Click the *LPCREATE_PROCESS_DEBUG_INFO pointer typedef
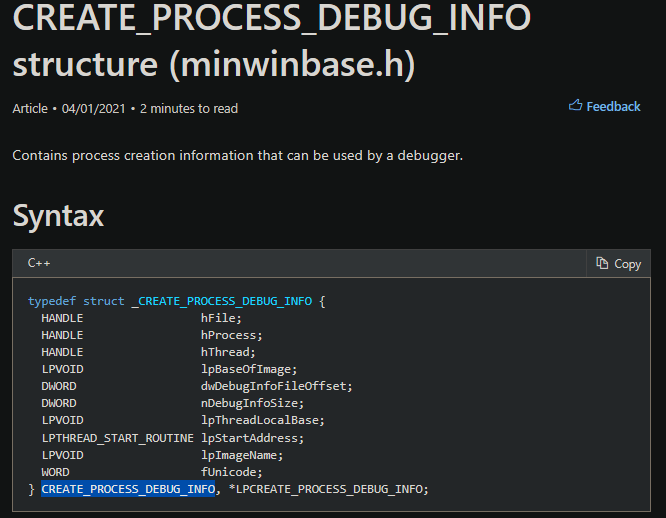The height and width of the screenshot is (518, 666). [x=328, y=489]
